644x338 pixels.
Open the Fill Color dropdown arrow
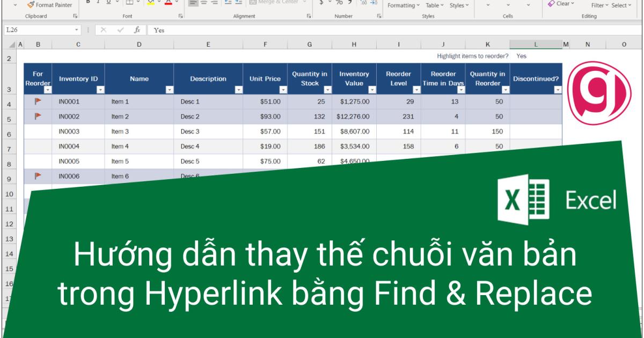[158, 4]
